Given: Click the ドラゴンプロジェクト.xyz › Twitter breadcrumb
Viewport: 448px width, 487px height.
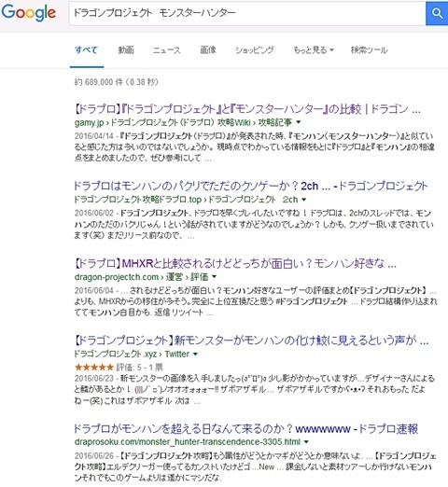Looking at the screenshot, I should point(132,354).
